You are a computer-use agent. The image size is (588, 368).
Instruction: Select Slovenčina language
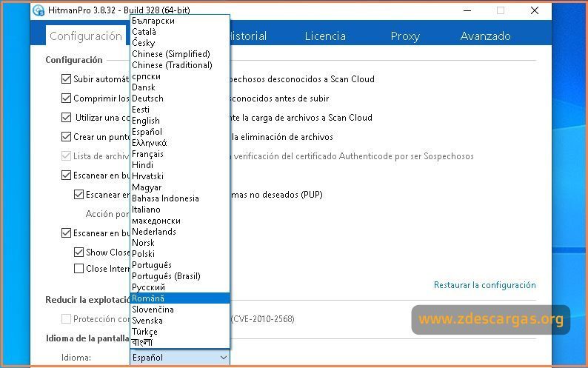[x=180, y=310]
